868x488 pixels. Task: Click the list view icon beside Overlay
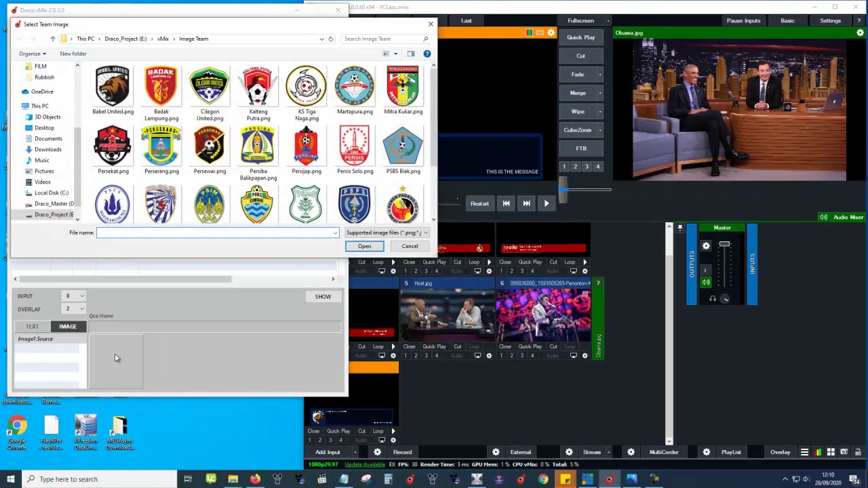pos(804,452)
